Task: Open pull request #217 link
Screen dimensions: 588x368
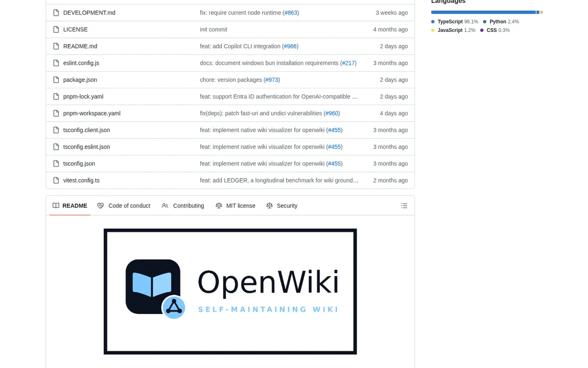Action: coord(348,63)
